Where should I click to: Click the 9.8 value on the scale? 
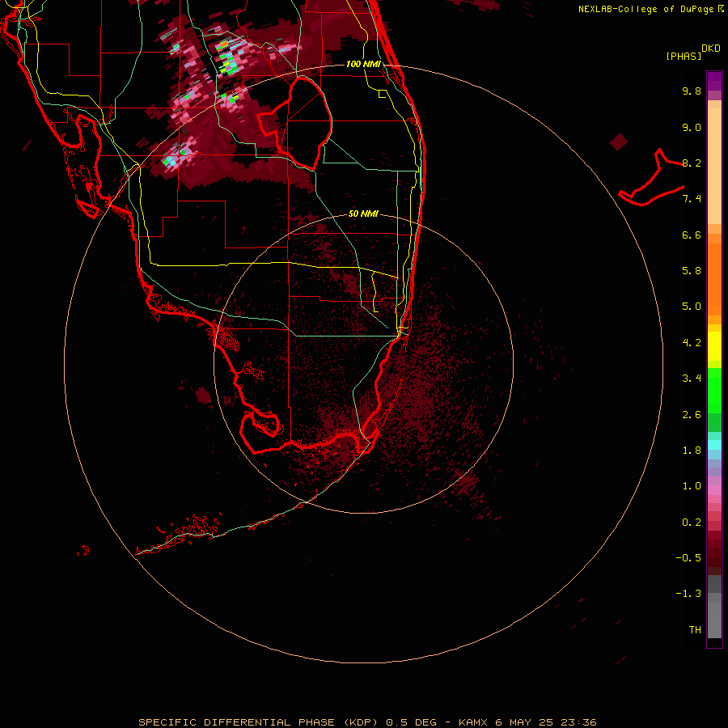coord(692,91)
